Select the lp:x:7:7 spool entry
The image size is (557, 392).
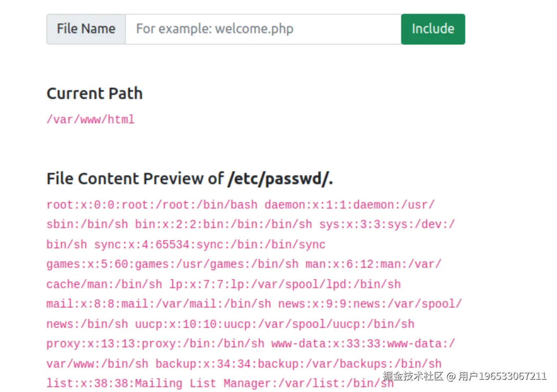click(285, 284)
